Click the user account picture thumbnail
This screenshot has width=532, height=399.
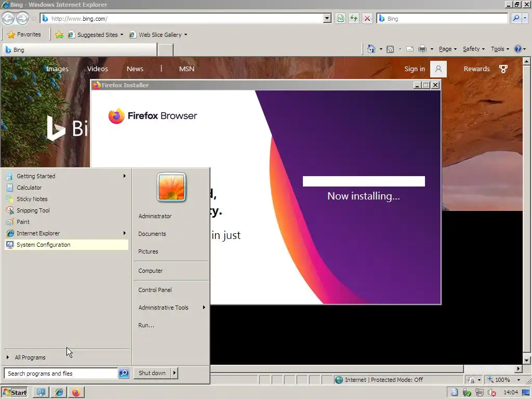pyautogui.click(x=171, y=187)
